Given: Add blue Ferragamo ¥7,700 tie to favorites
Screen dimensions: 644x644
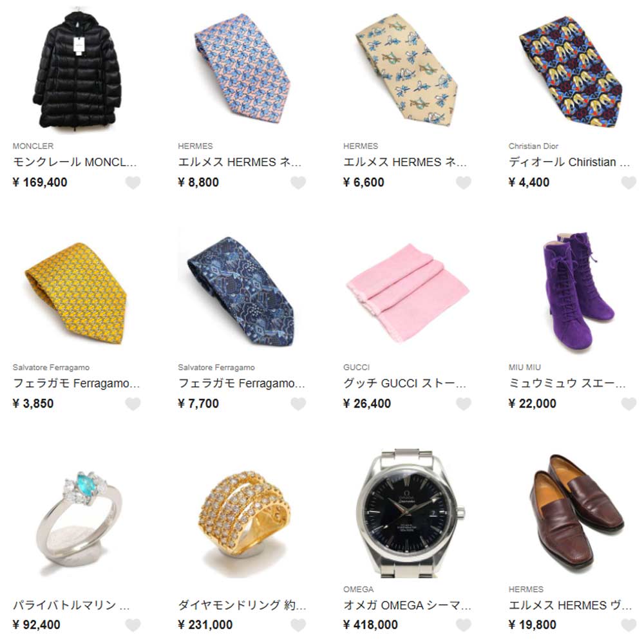Looking at the screenshot, I should [298, 404].
